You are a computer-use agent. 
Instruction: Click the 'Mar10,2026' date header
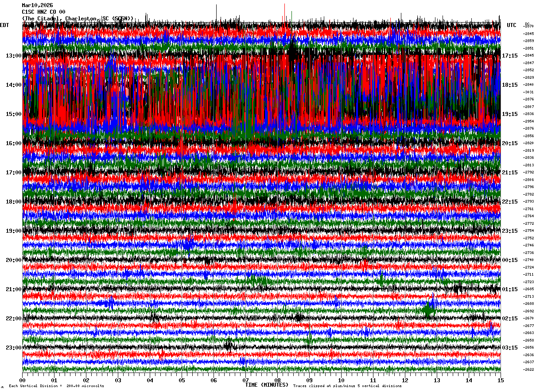(37, 5)
